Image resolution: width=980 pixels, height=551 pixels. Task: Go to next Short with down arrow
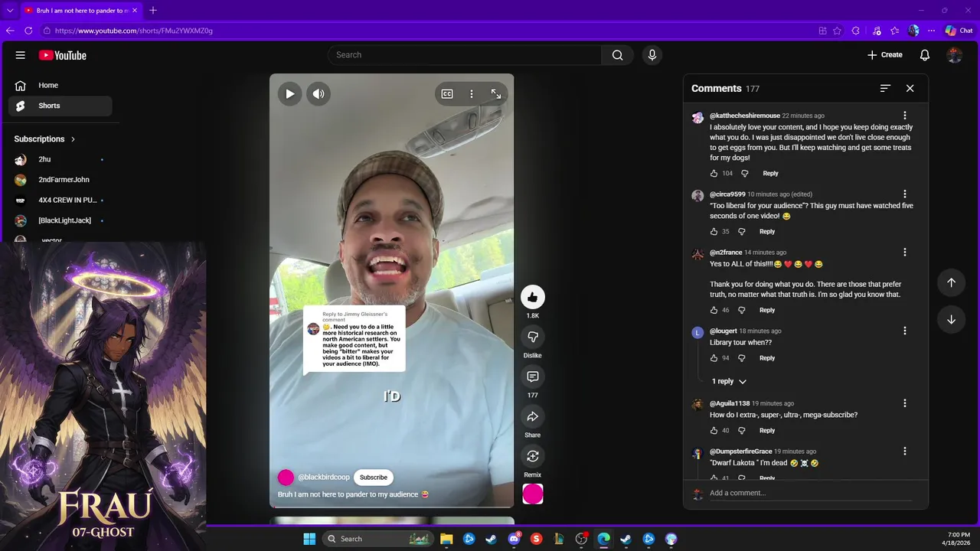pos(951,319)
